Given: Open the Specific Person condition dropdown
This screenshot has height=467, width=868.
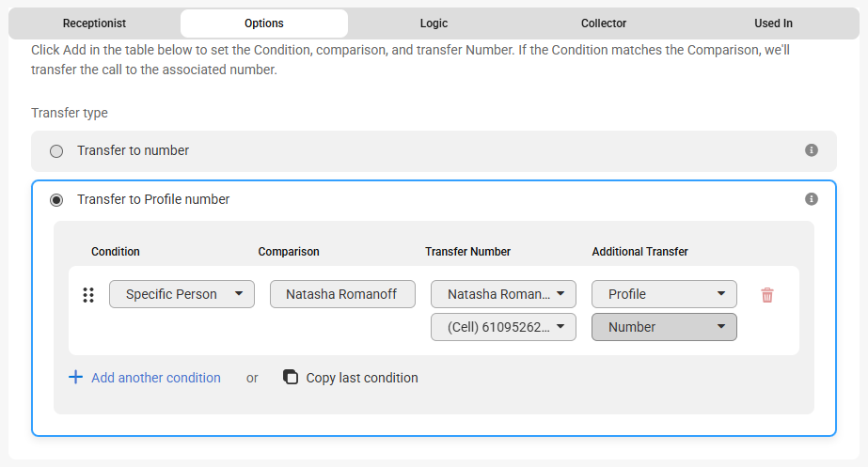Looking at the screenshot, I should pyautogui.click(x=181, y=294).
